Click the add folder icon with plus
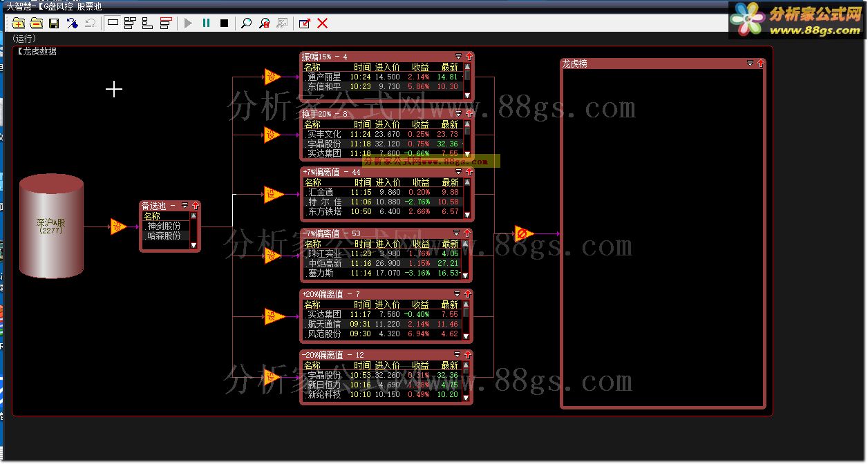 (18, 23)
